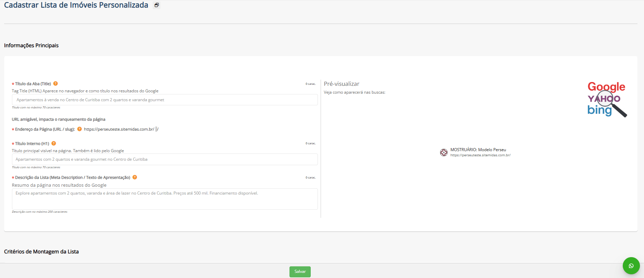The width and height of the screenshot is (644, 278).
Task: Click the Cadastrar Lista de Imóveis Personalizada title
Action: click(76, 5)
